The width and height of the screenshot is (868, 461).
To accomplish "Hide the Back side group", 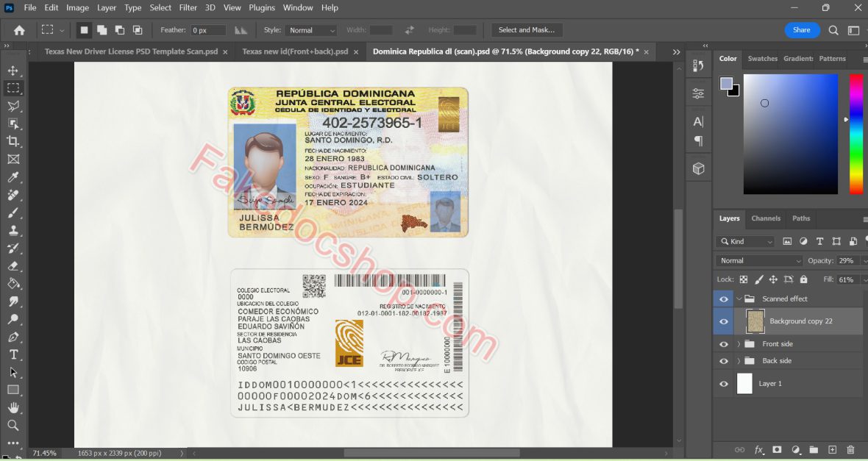I will 724,361.
